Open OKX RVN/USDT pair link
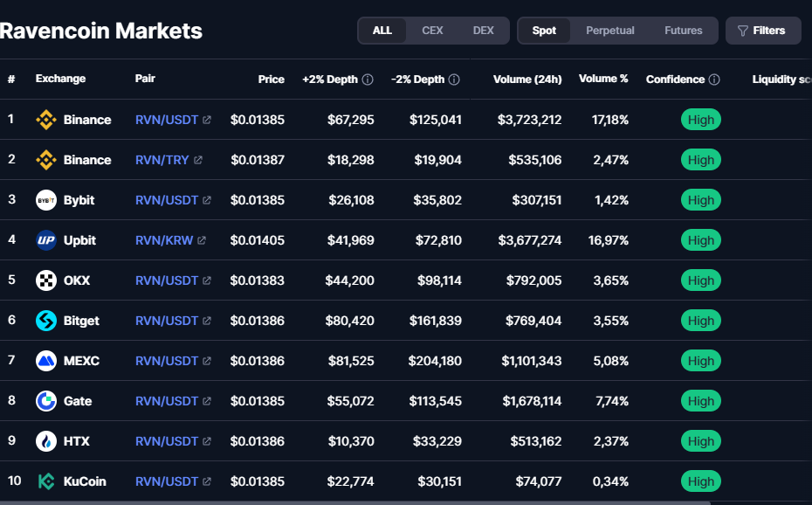This screenshot has height=505, width=812. pyautogui.click(x=167, y=280)
